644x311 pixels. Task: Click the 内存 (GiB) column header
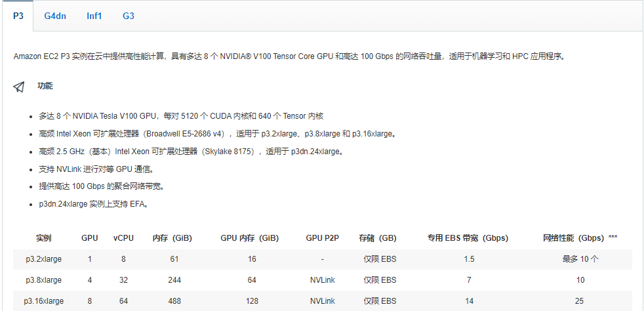coord(172,238)
